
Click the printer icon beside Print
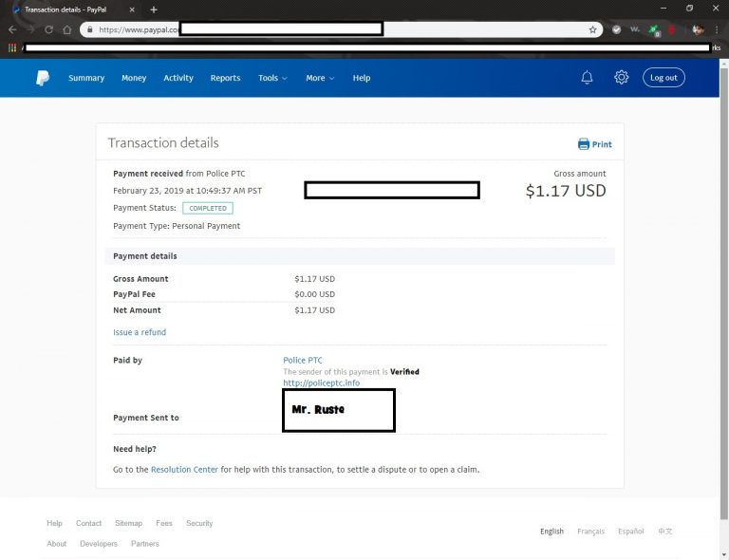point(584,144)
